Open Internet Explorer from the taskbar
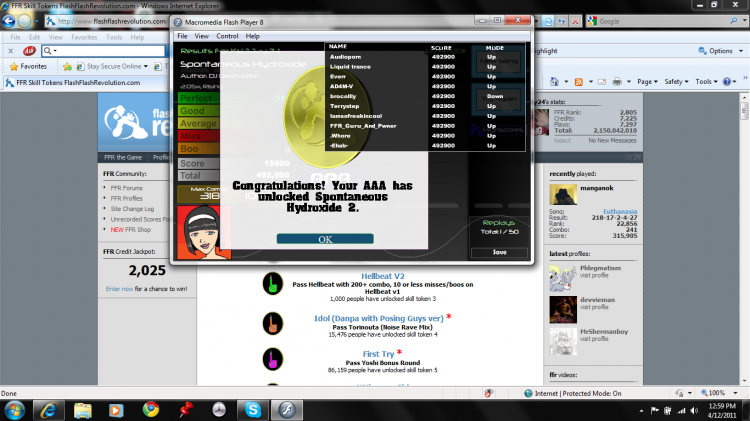Image resolution: width=750 pixels, height=421 pixels. 48,410
